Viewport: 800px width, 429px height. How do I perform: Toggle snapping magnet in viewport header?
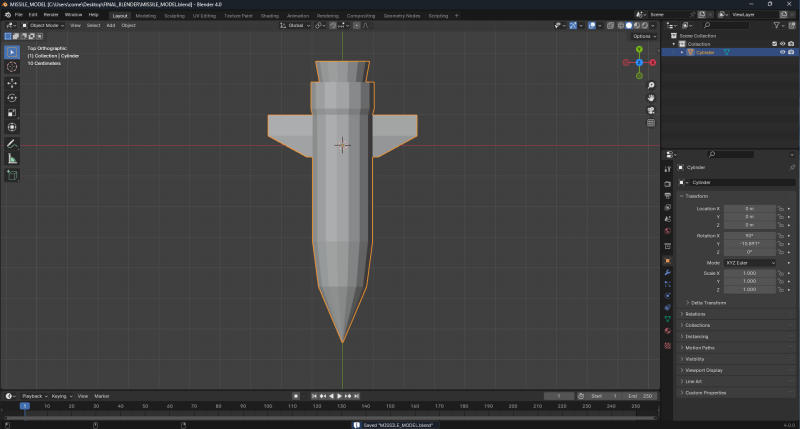pyautogui.click(x=333, y=26)
